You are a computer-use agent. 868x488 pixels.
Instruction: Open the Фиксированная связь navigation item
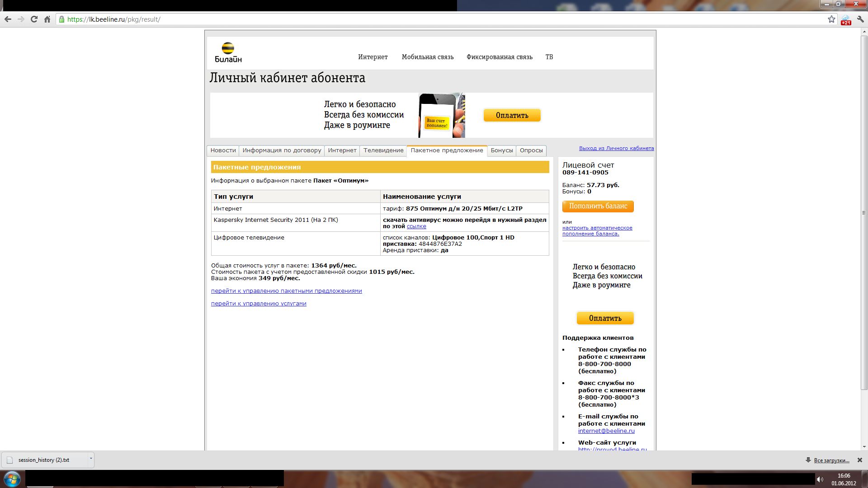[x=500, y=57]
